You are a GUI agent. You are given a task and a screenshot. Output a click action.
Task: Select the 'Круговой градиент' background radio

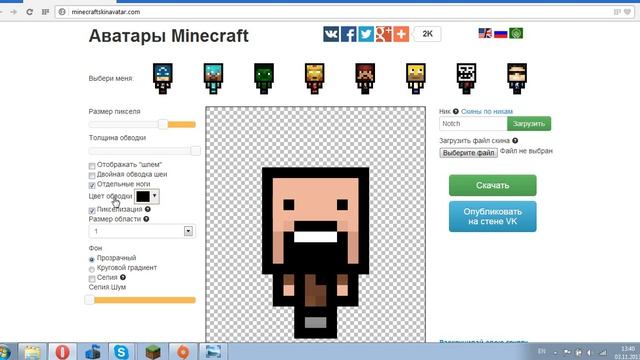tap(91, 269)
